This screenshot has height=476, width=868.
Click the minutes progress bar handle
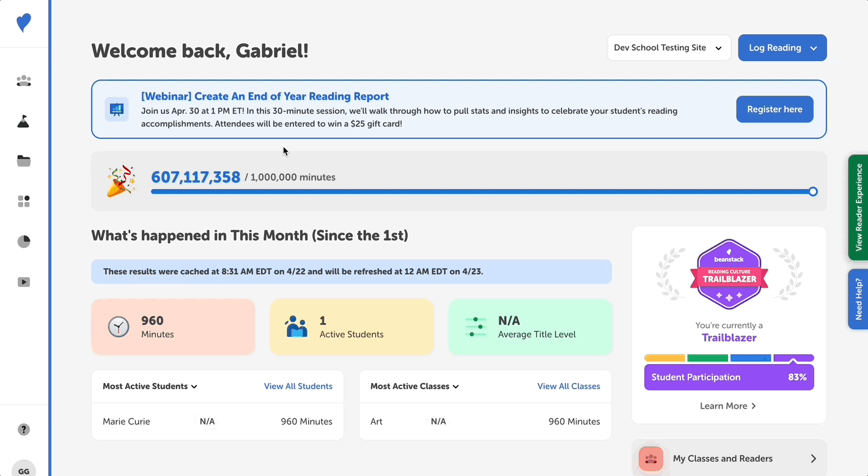[x=813, y=192]
